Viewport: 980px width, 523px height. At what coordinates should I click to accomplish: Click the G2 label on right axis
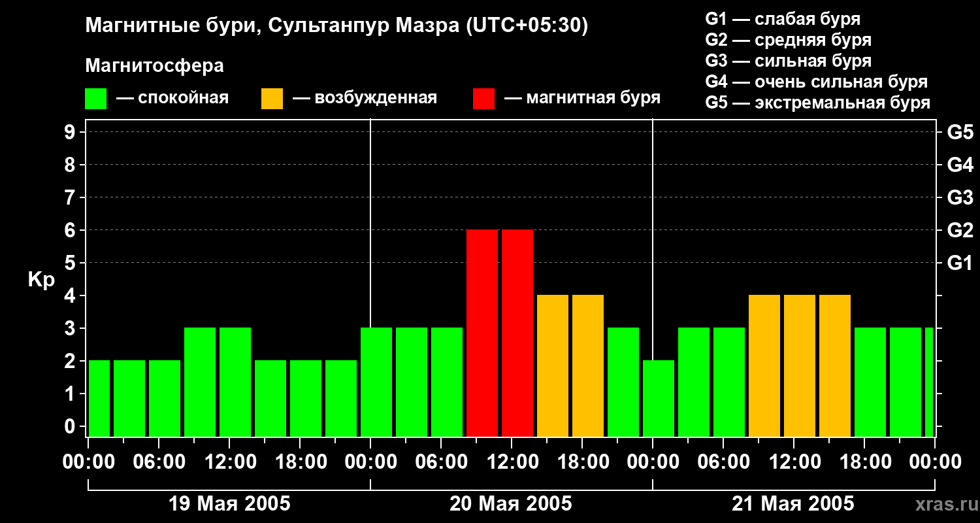coord(960,231)
